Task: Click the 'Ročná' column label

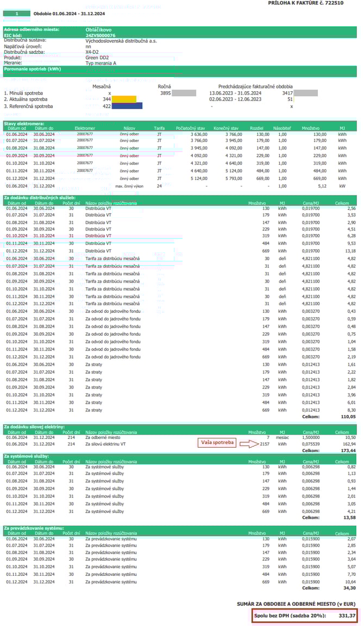Action: (164, 86)
